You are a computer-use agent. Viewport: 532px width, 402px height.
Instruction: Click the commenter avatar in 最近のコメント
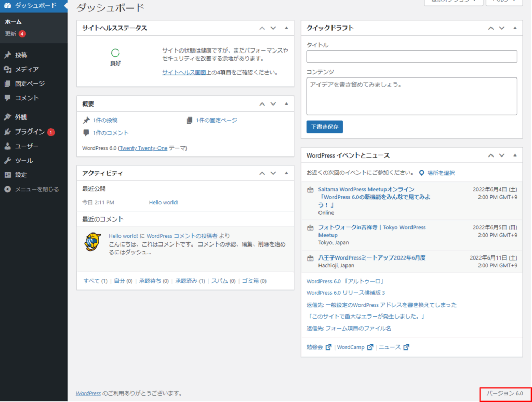tap(92, 242)
